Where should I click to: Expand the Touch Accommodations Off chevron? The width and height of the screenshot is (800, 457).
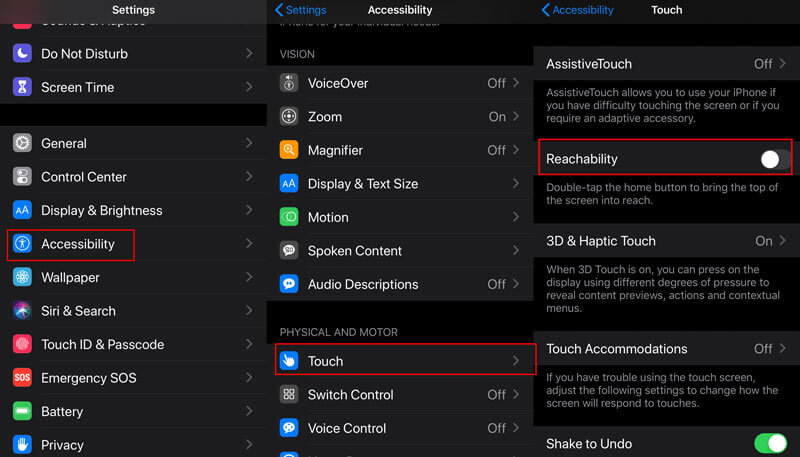[x=783, y=348]
